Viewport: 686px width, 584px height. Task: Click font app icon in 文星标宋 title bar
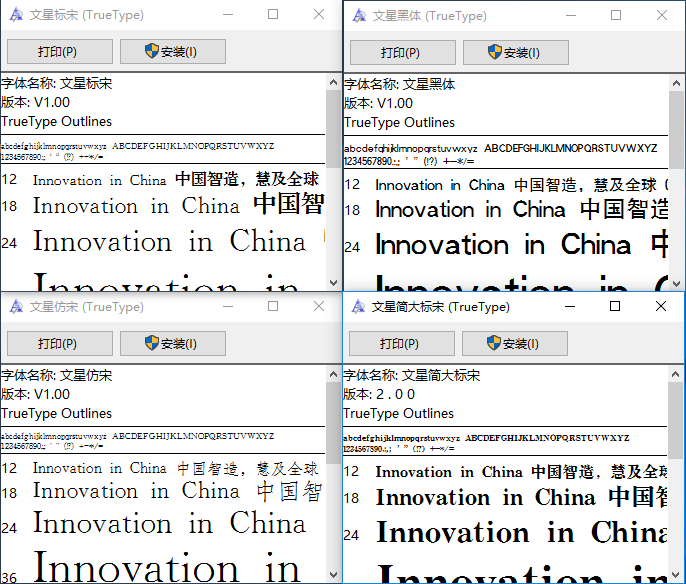pyautogui.click(x=16, y=15)
